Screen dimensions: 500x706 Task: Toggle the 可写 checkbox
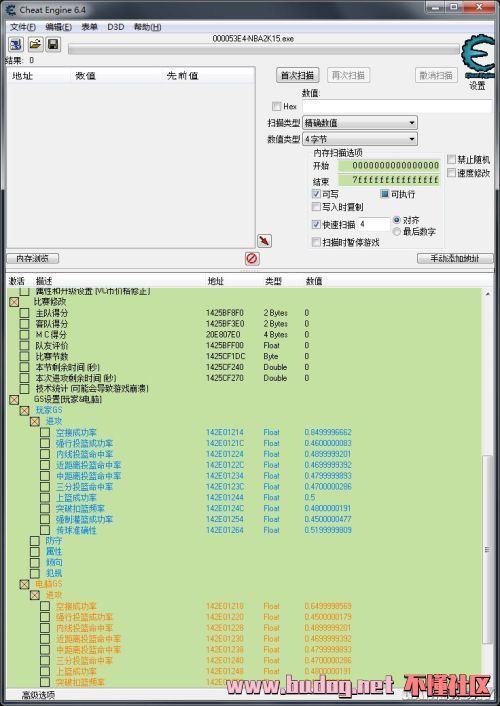point(316,194)
